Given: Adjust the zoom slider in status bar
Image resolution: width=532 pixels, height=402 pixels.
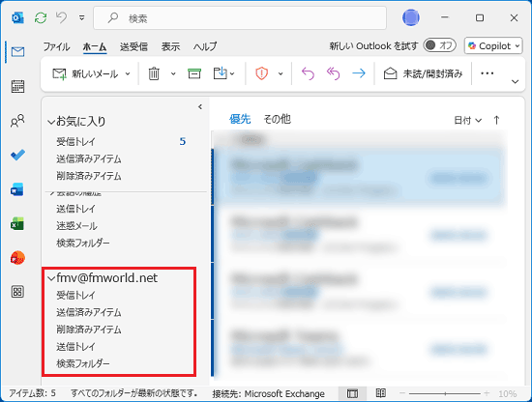Looking at the screenshot, I should click(445, 394).
